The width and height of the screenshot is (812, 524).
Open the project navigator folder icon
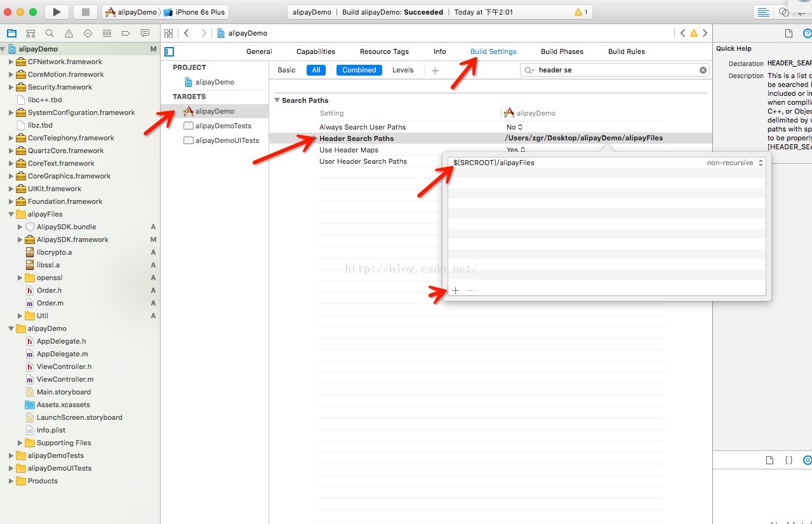[11, 33]
